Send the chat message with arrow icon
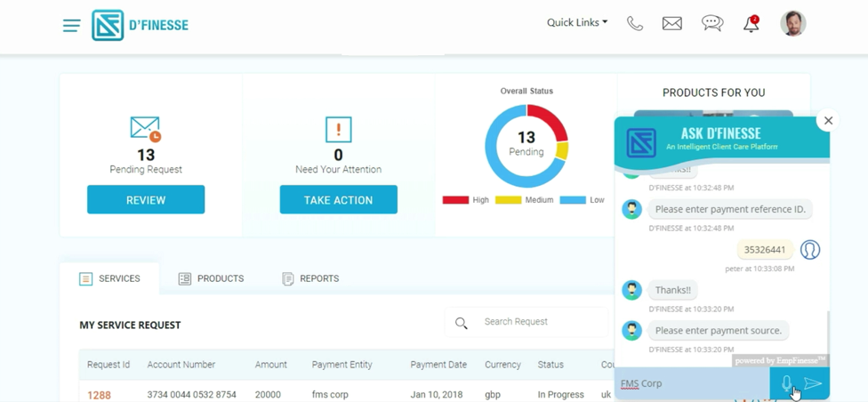868x402 pixels. 812,383
